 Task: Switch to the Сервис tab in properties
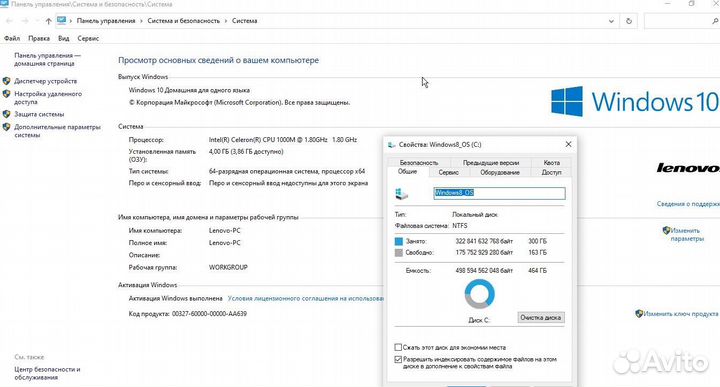pyautogui.click(x=449, y=173)
